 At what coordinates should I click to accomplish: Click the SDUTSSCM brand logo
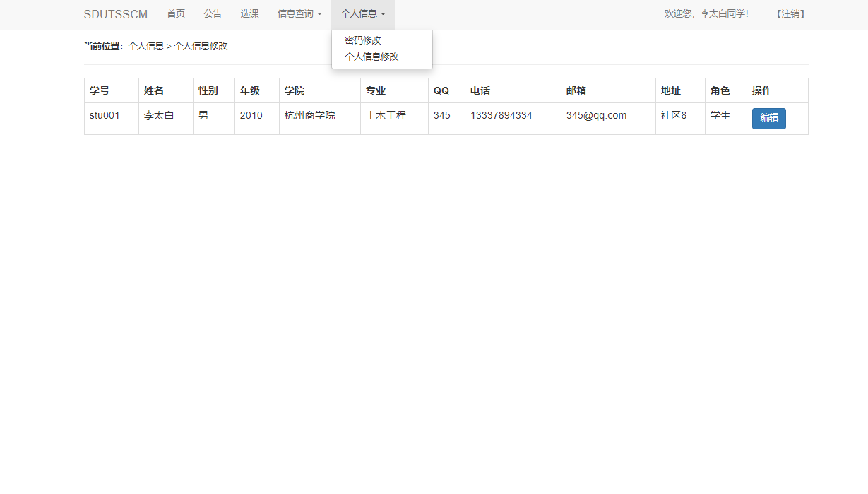point(115,14)
